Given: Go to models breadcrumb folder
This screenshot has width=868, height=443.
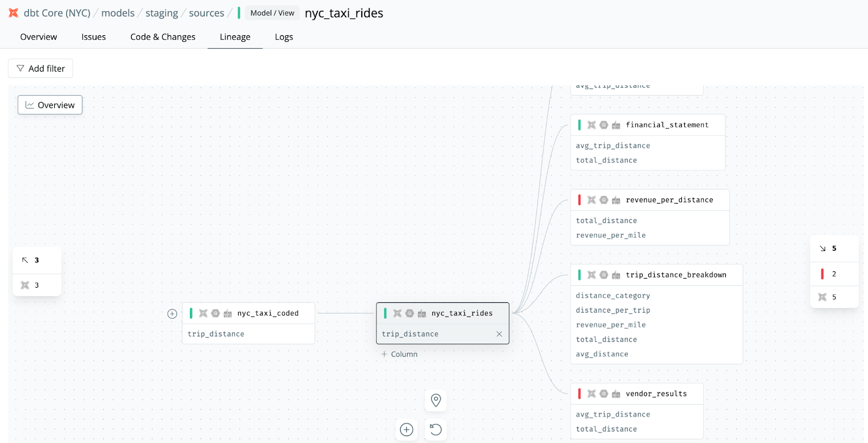Looking at the screenshot, I should point(118,13).
